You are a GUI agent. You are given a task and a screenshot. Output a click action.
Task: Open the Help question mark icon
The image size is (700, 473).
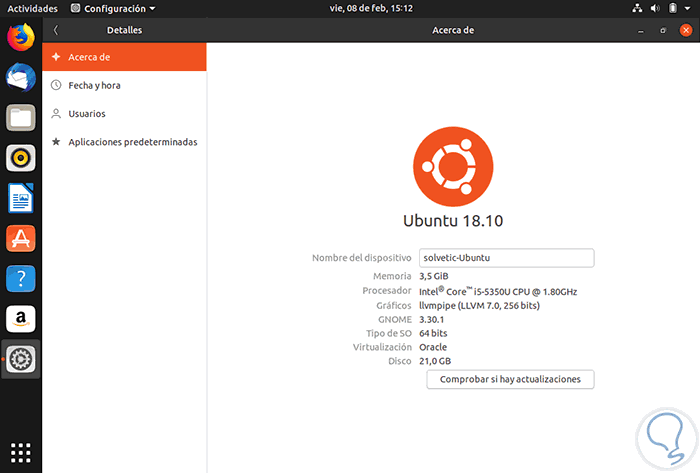(x=21, y=279)
